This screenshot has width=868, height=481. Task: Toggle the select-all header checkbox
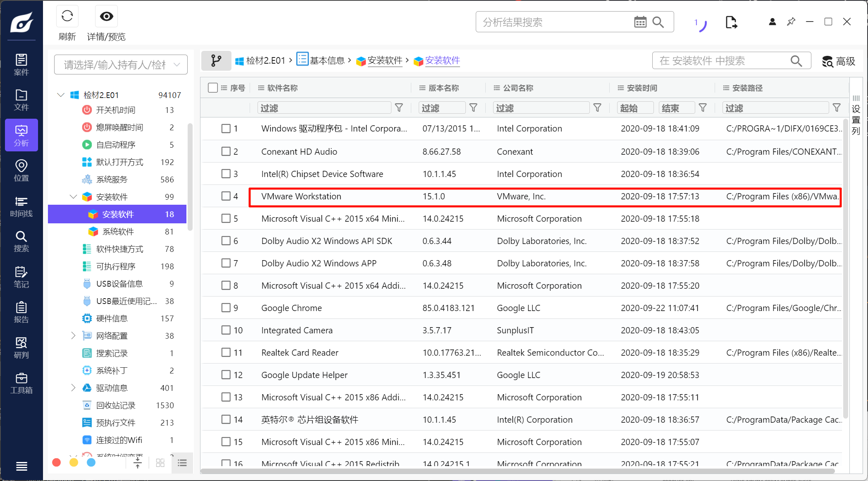click(x=213, y=88)
